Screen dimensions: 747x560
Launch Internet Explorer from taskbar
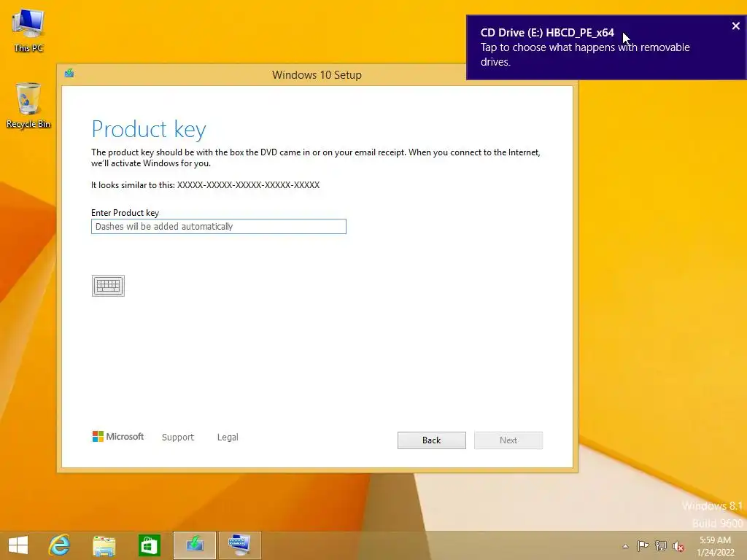click(59, 545)
